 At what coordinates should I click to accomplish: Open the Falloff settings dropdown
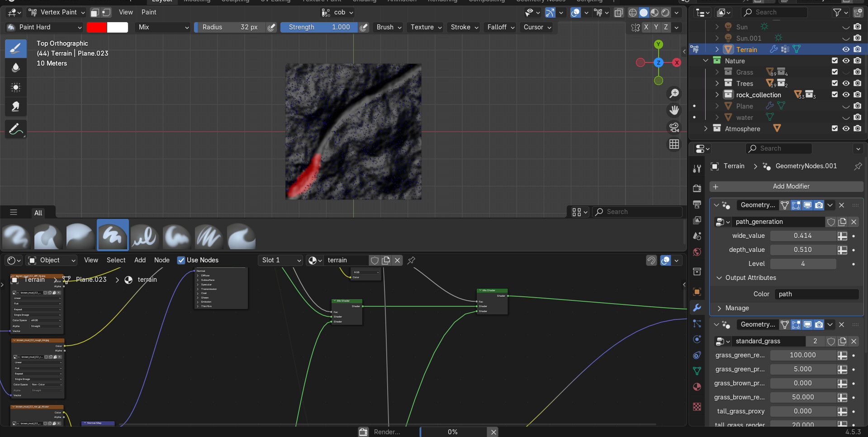[501, 28]
